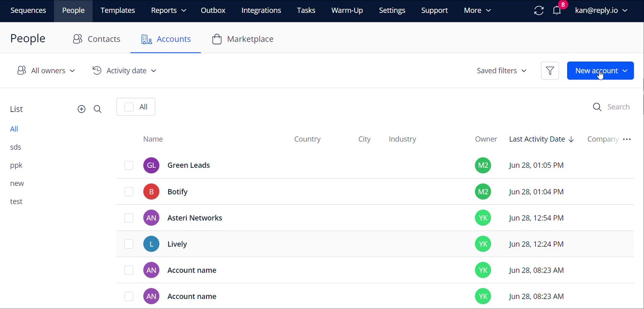
Task: Click the Jun 28, 12:24 PM date
Action: [536, 244]
